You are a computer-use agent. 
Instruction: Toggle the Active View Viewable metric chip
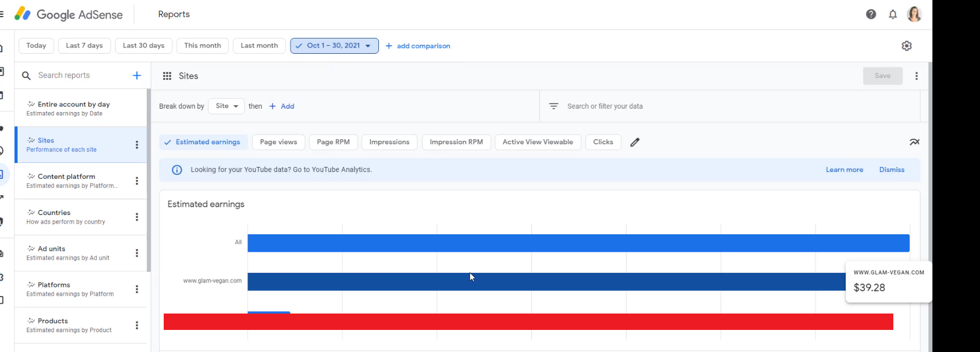(538, 142)
